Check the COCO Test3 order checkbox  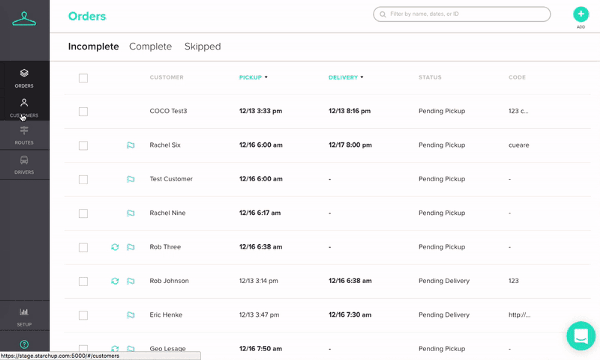83,111
